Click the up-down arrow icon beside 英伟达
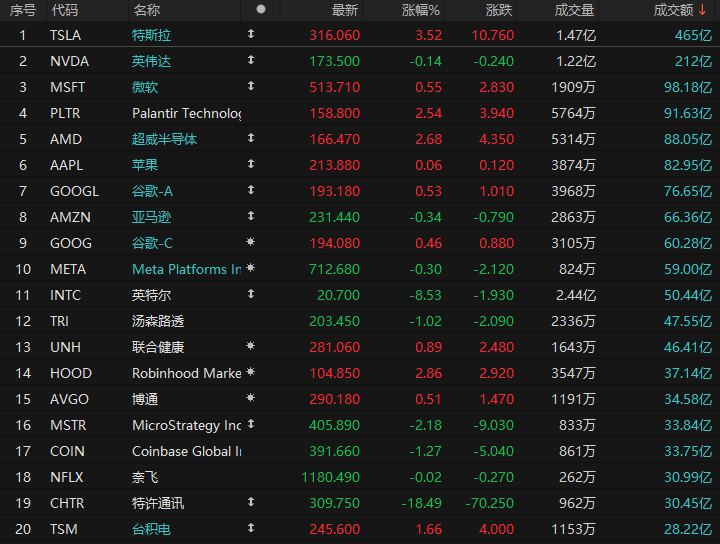Image resolution: width=720 pixels, height=544 pixels. tap(251, 60)
